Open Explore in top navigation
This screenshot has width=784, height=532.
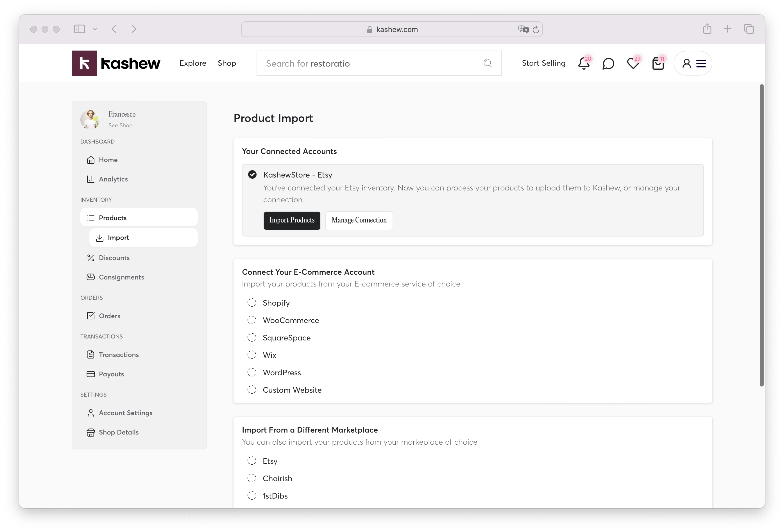(x=192, y=63)
